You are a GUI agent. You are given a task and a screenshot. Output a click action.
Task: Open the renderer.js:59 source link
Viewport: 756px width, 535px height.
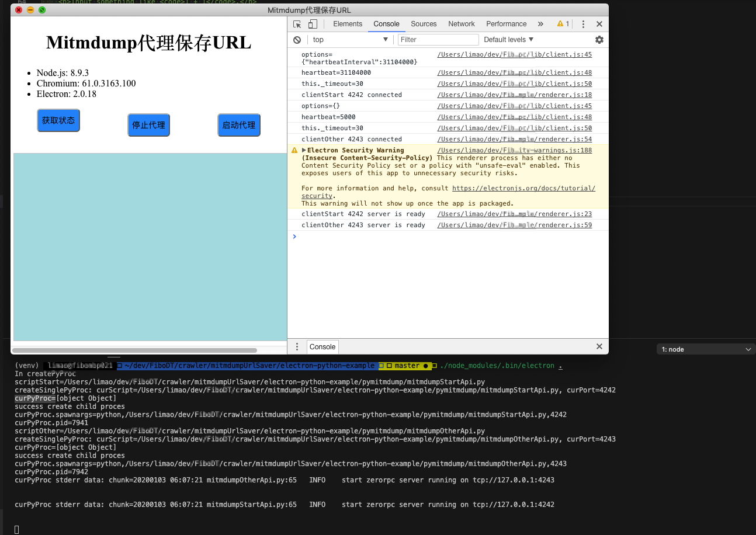coord(515,225)
